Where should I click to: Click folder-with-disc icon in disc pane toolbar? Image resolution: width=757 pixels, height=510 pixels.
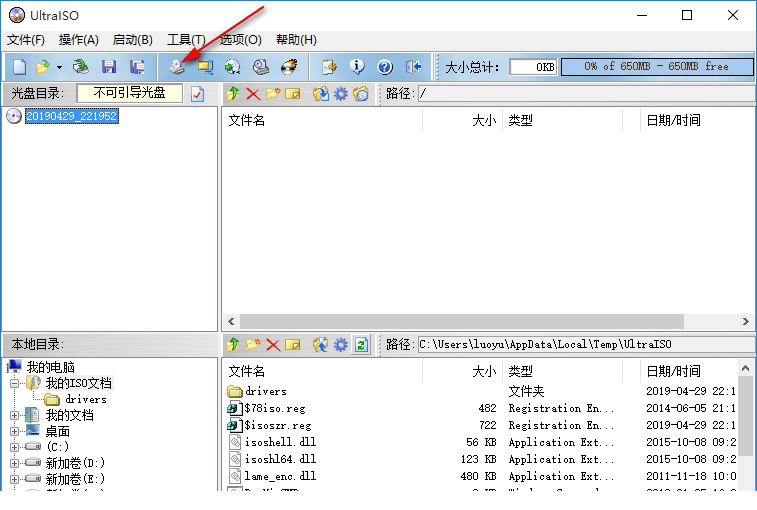(x=361, y=94)
